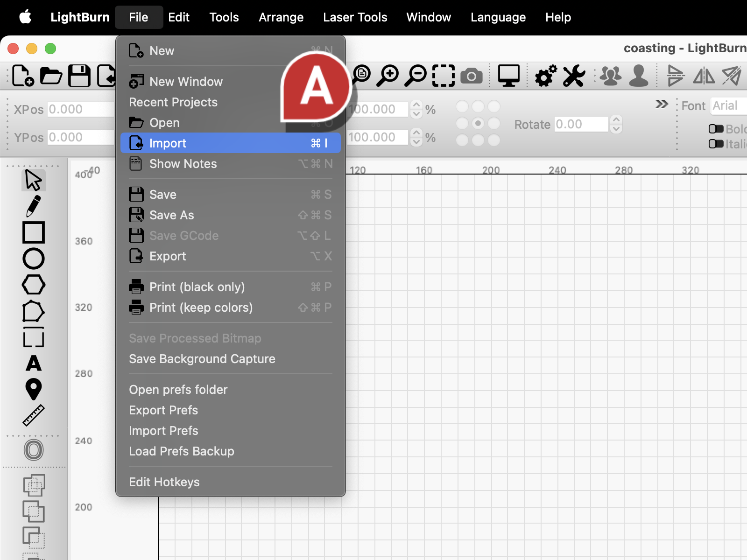Expand the toolbar overflow chevron
This screenshot has height=560, width=747.
click(x=662, y=104)
